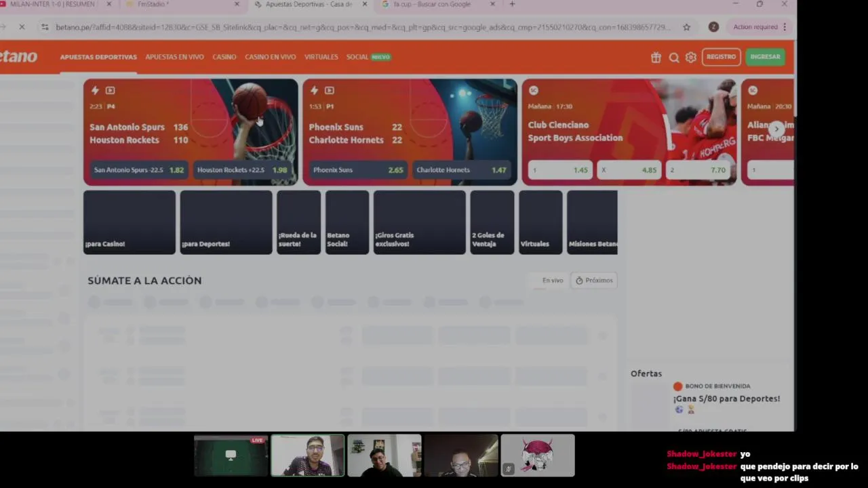Click the BONO DE BIENVENIDA label
868x488 pixels.
717,386
